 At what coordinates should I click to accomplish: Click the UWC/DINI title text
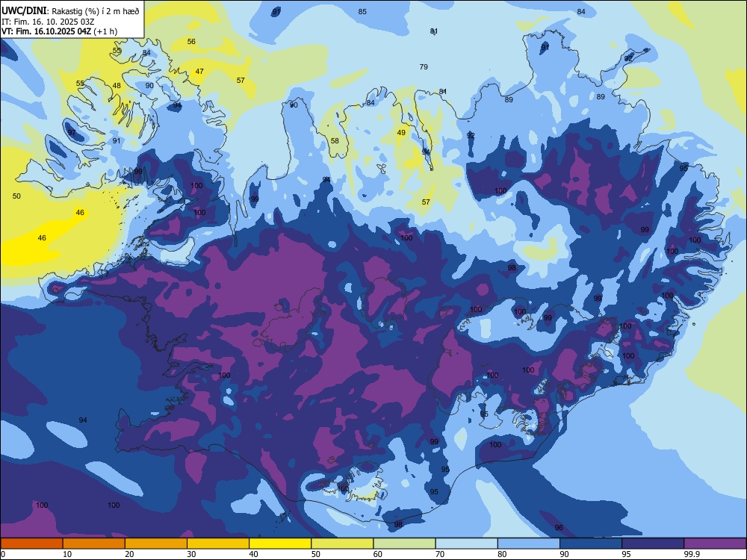point(24,10)
